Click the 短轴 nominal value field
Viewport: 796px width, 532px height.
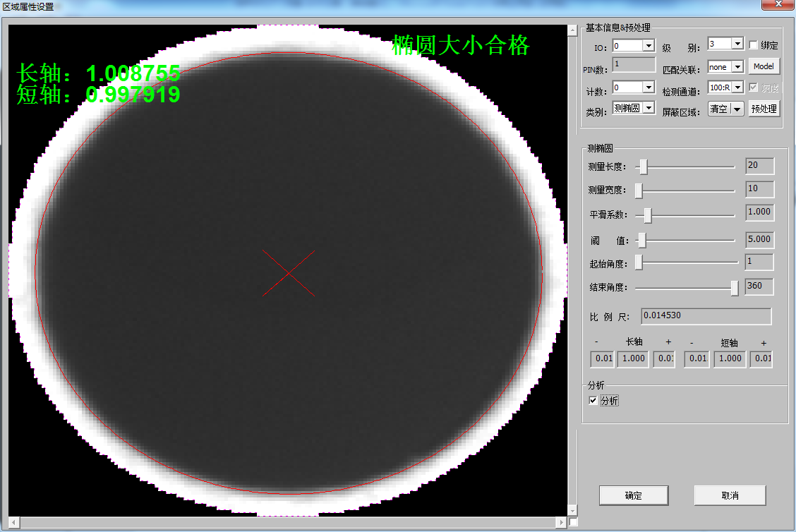pyautogui.click(x=730, y=359)
